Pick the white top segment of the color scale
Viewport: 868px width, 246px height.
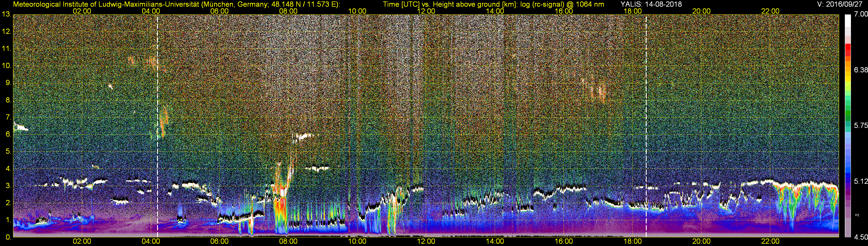848,21
